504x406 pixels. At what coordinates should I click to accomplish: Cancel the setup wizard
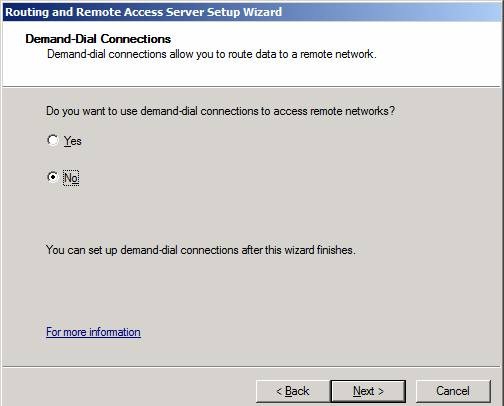tap(453, 391)
